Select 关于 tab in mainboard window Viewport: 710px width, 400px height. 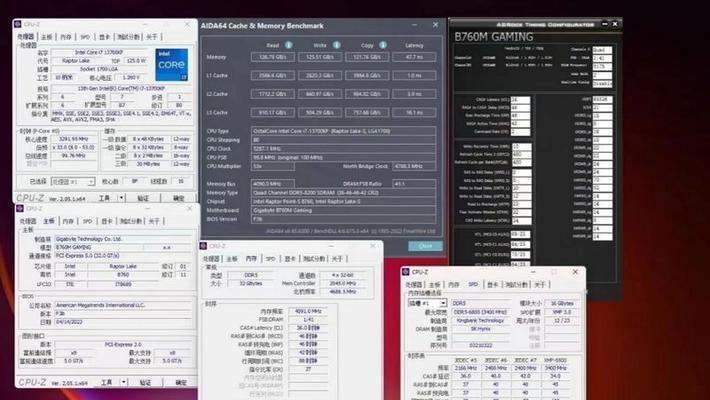154,221
